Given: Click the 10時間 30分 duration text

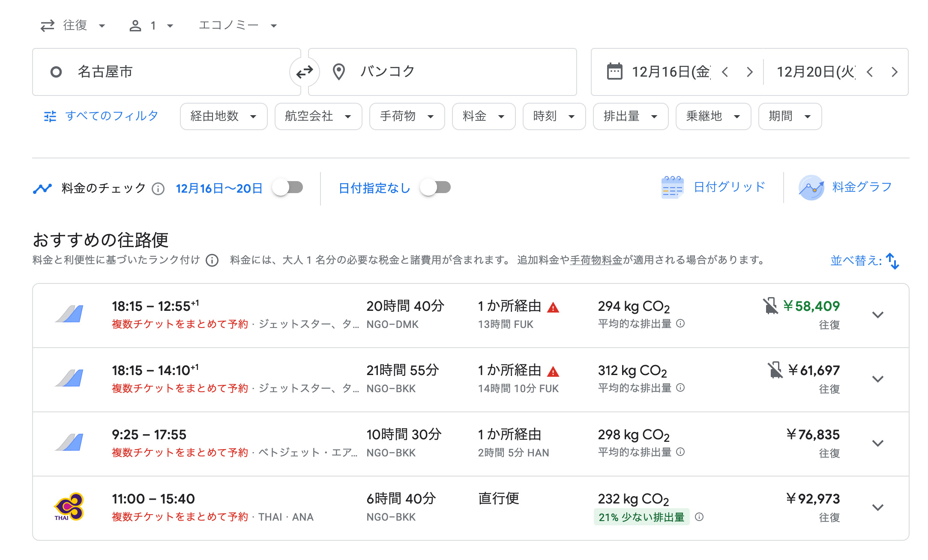Looking at the screenshot, I should 404,435.
